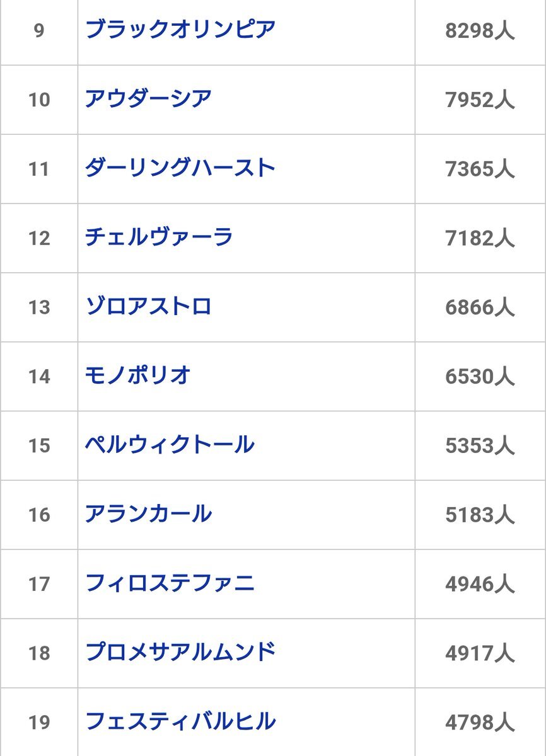
Task: Click the 7365人 count cell
Action: (480, 169)
